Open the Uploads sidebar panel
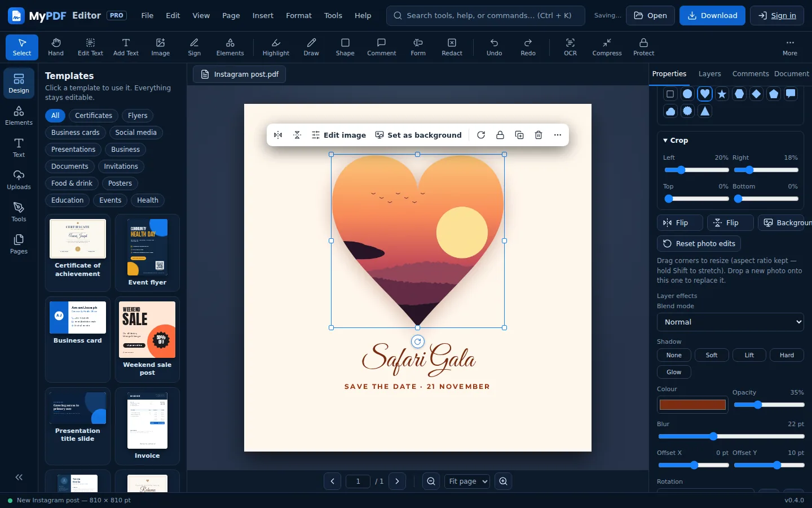Image resolution: width=812 pixels, height=508 pixels. click(x=19, y=179)
